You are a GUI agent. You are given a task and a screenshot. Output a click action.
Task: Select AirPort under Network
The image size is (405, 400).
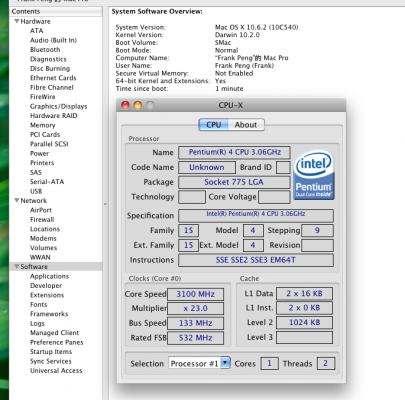(x=41, y=210)
